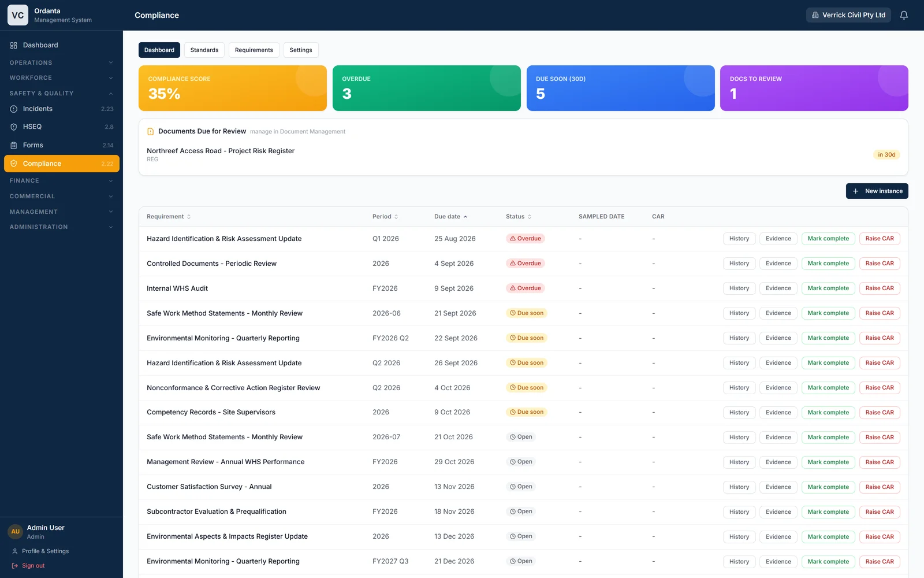Click the Documents Due for Review icon
The height and width of the screenshot is (578, 924).
click(x=151, y=132)
